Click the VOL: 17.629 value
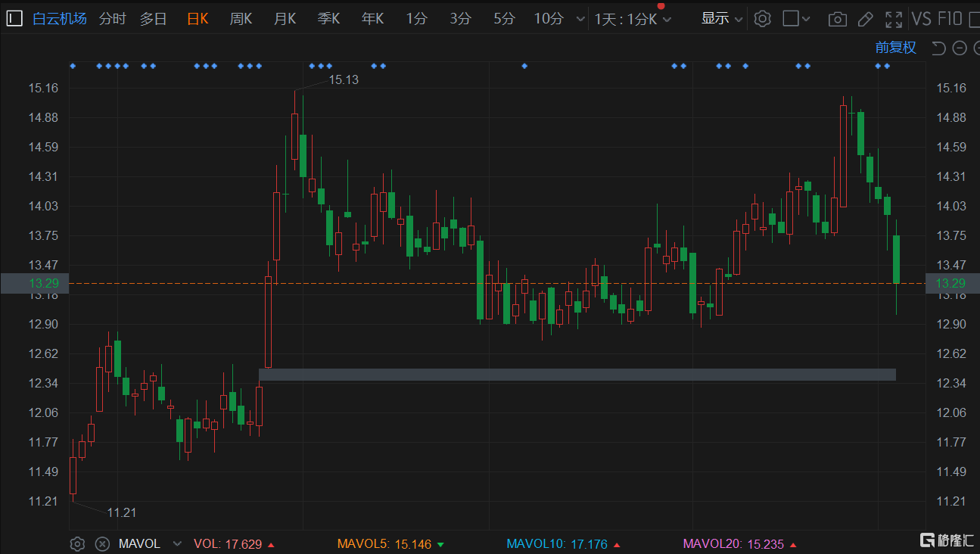980x554 pixels. tap(235, 543)
